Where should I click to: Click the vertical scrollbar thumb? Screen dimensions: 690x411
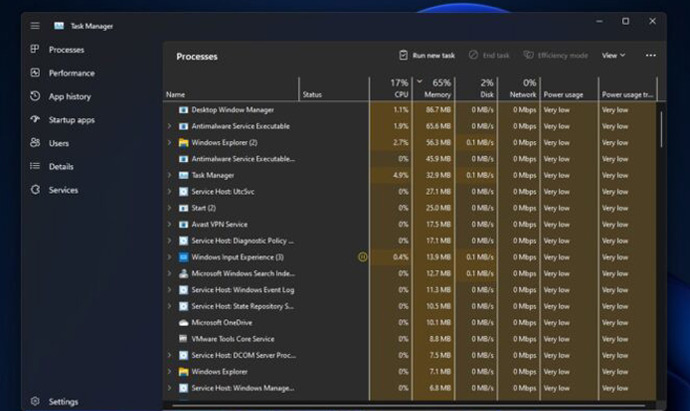(x=661, y=129)
